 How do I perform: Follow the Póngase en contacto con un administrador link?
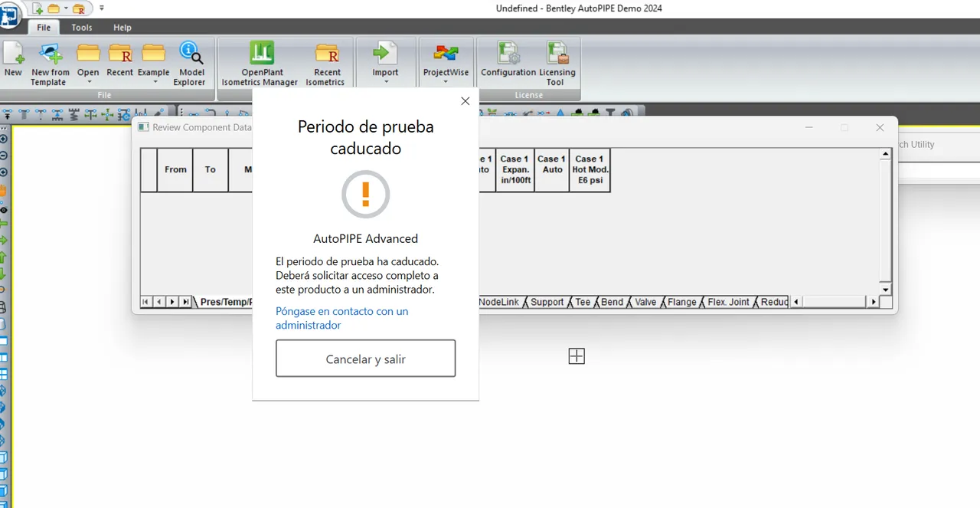(341, 318)
